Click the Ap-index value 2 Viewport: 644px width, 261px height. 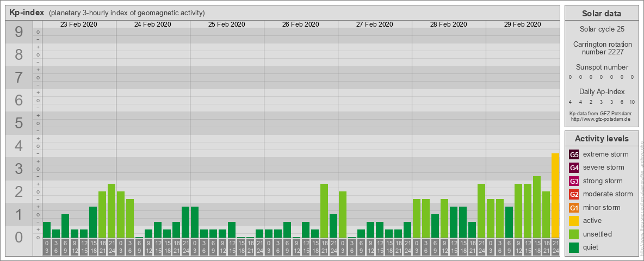(x=591, y=102)
